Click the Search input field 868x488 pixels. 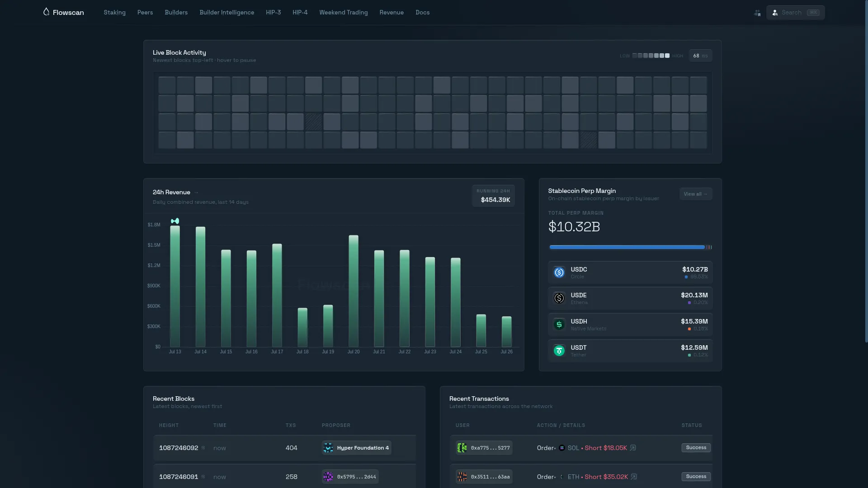796,13
